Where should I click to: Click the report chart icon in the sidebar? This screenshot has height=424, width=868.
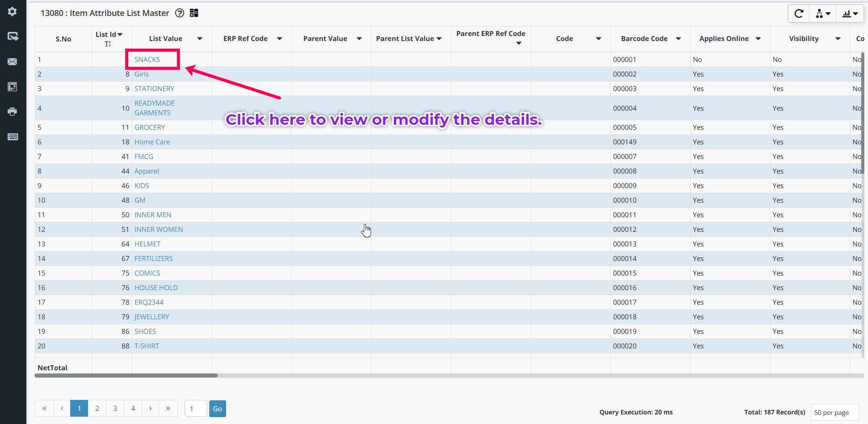pyautogui.click(x=12, y=87)
